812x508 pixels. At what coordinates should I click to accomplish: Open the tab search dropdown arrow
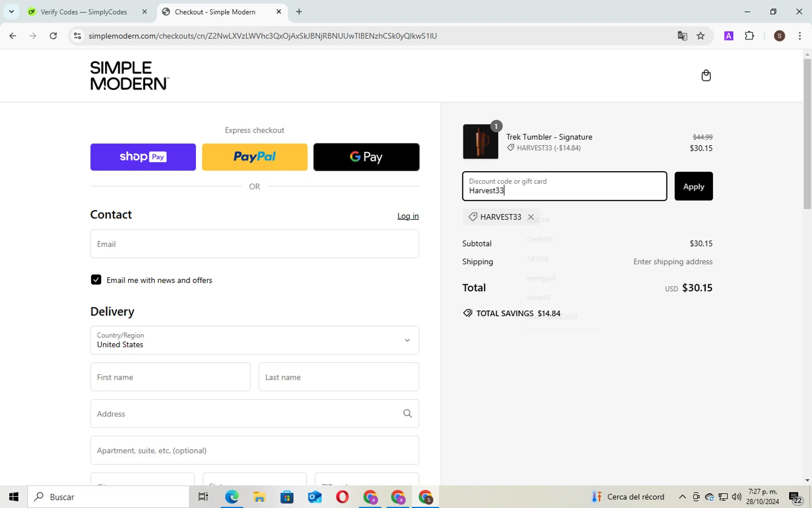click(x=11, y=11)
